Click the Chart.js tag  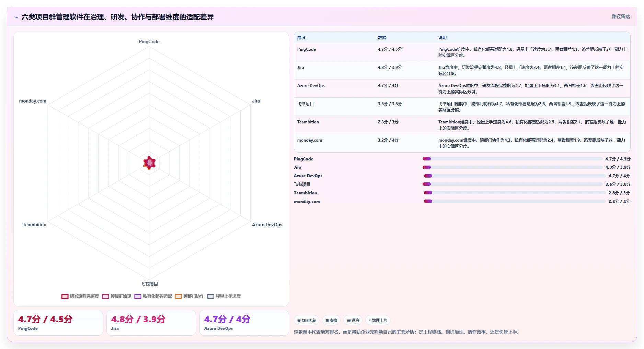[x=307, y=320]
